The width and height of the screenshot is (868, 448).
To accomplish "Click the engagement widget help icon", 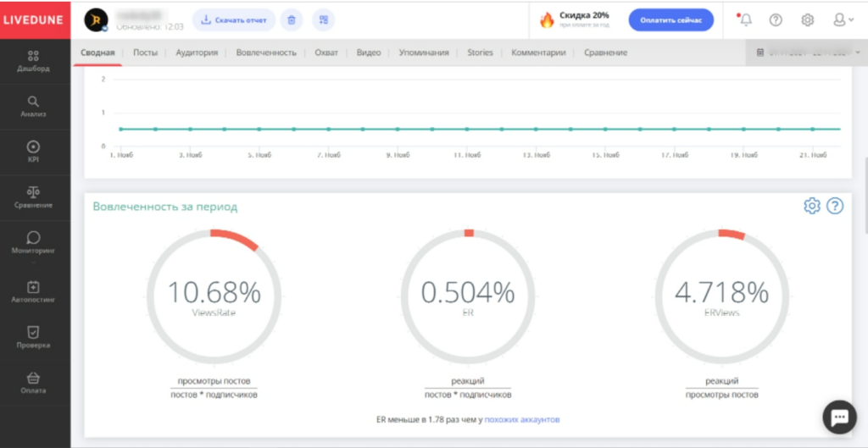I will pos(834,206).
